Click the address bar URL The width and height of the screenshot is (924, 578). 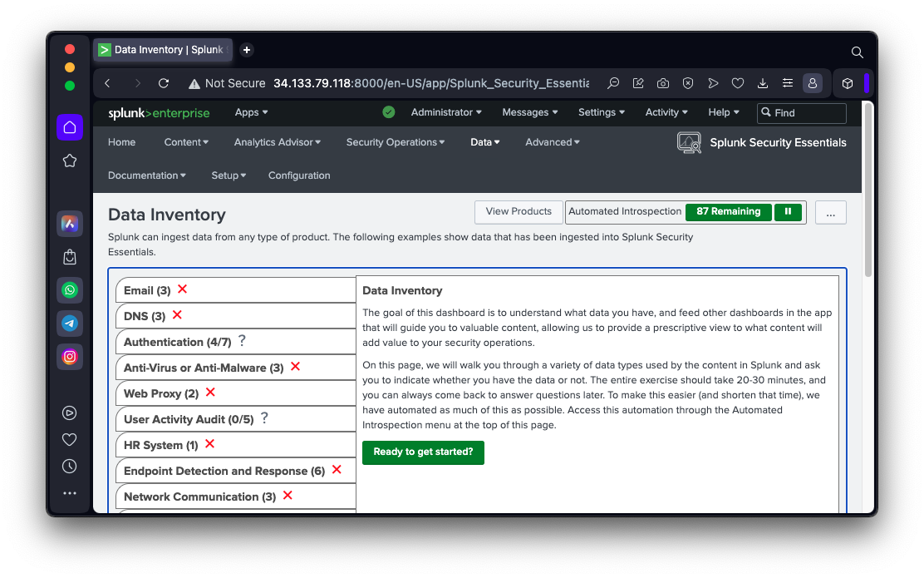430,83
